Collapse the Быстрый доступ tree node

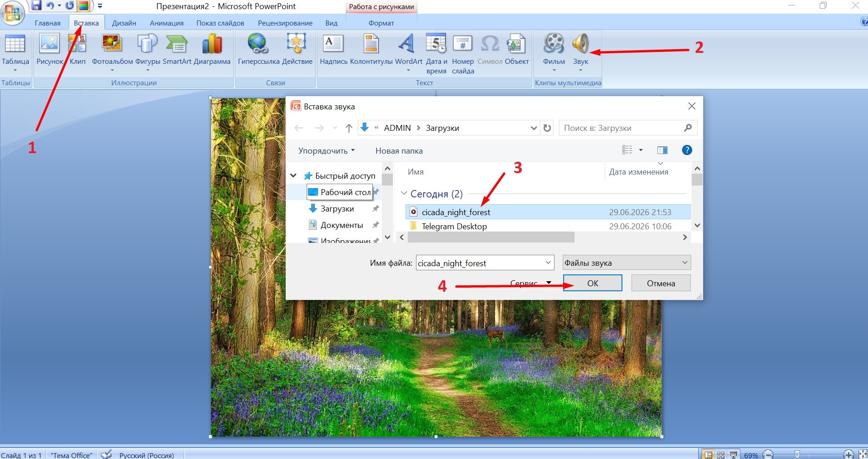[293, 175]
